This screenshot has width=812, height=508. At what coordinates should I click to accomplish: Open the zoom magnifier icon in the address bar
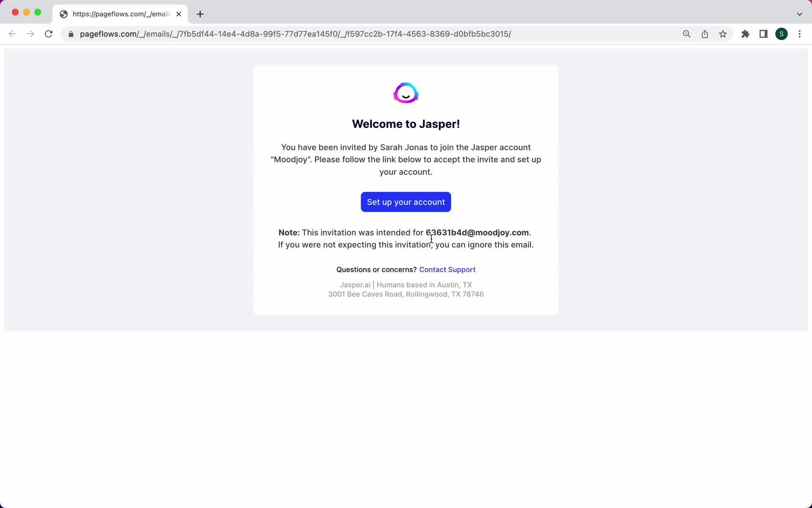pyautogui.click(x=686, y=34)
